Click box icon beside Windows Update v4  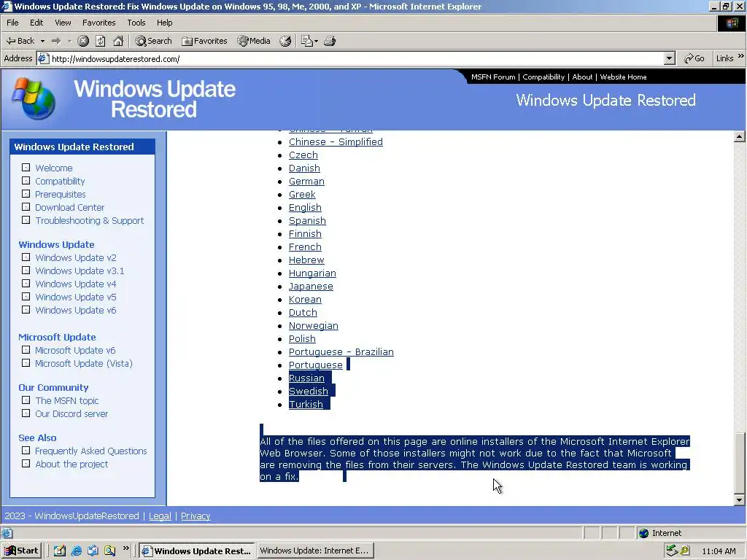click(26, 284)
